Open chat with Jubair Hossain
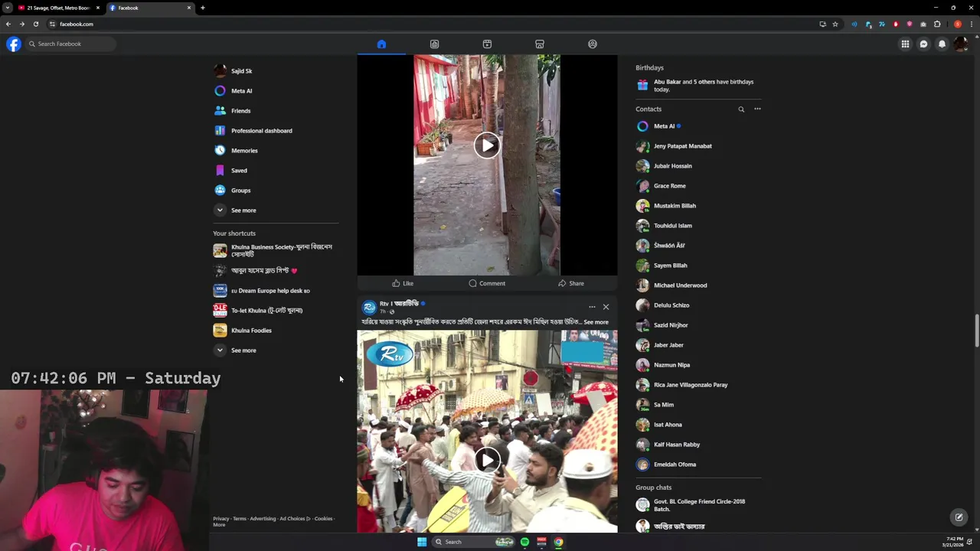Image resolution: width=980 pixels, height=551 pixels. coord(698,165)
